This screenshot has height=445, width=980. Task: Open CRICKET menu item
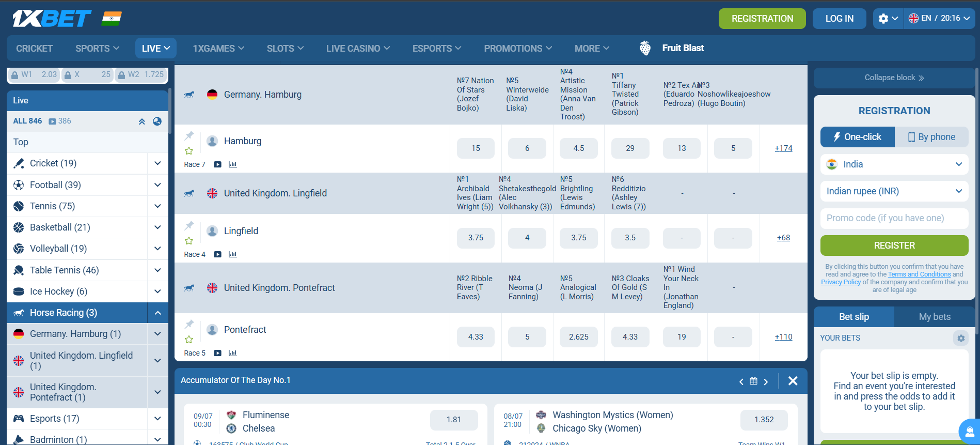coord(35,49)
